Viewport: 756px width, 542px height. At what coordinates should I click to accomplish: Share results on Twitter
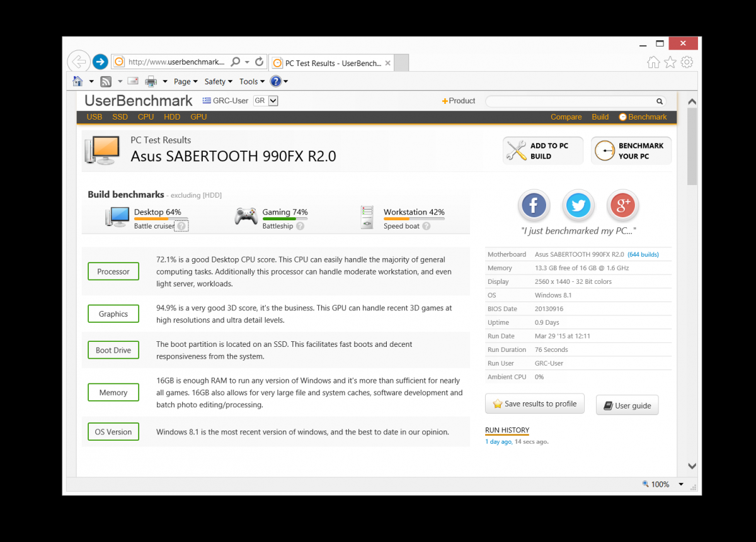point(578,205)
